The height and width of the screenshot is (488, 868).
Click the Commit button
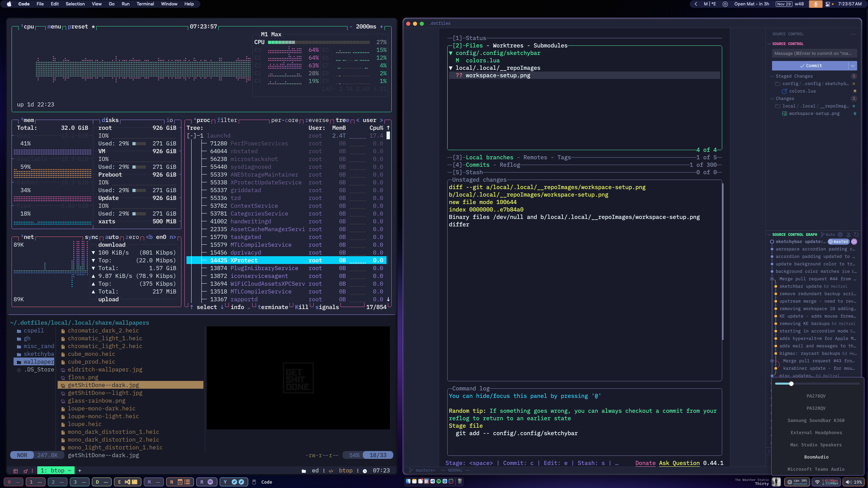pos(810,65)
